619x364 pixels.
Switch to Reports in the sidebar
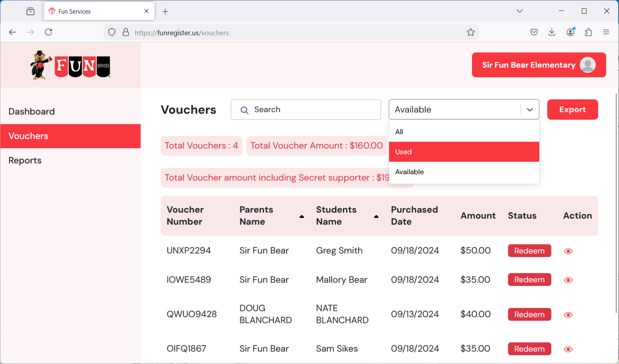pos(25,160)
